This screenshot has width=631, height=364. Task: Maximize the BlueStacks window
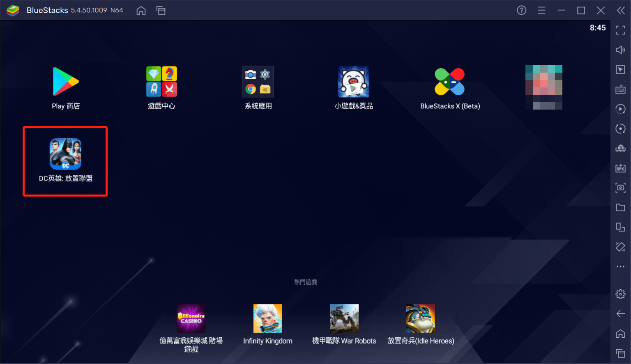581,10
